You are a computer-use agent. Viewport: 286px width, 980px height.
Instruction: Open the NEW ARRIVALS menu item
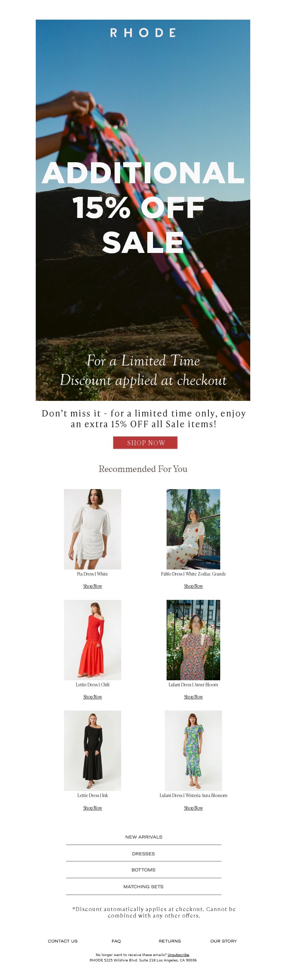144,837
